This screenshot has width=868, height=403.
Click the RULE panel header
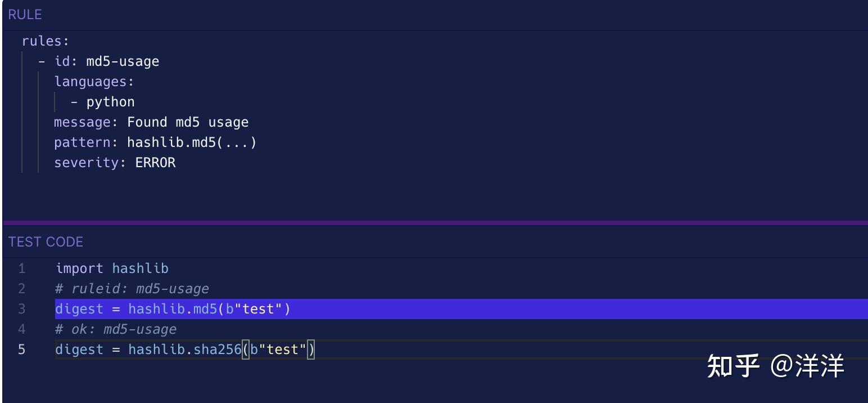point(25,15)
